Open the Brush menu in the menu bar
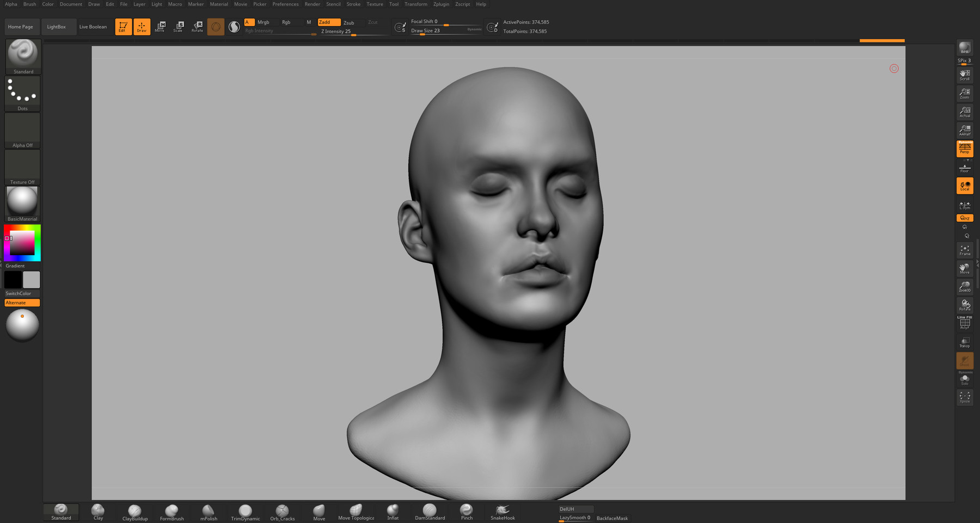Viewport: 980px width, 523px height. [29, 4]
